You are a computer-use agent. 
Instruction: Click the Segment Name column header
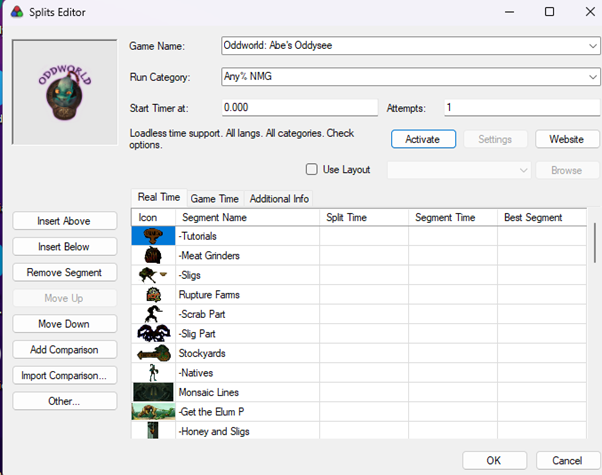click(247, 217)
